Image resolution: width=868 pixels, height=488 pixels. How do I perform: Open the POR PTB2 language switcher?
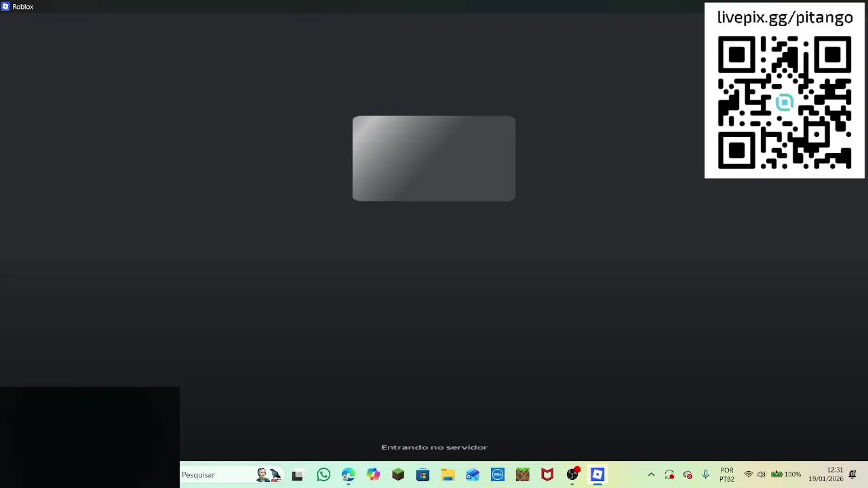pos(727,475)
